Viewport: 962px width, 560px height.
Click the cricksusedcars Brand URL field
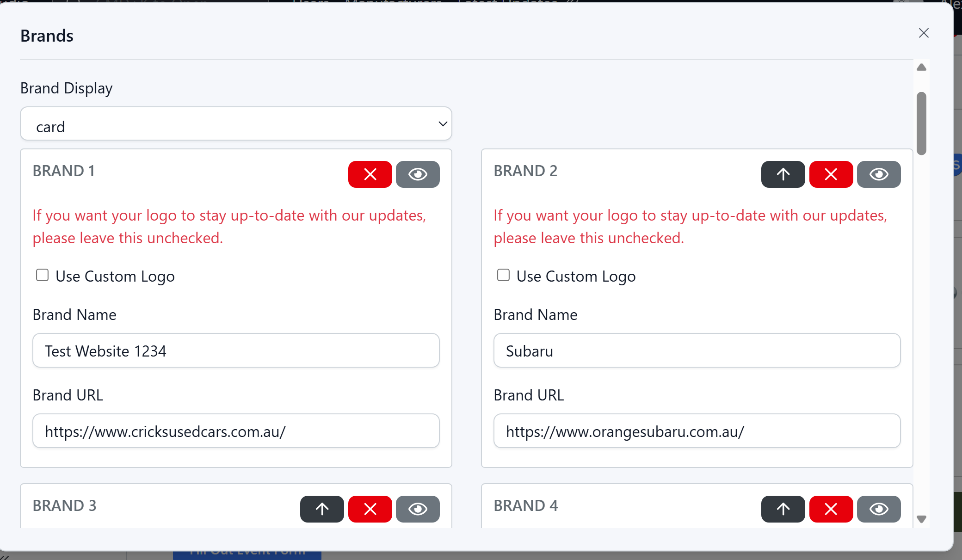236,431
